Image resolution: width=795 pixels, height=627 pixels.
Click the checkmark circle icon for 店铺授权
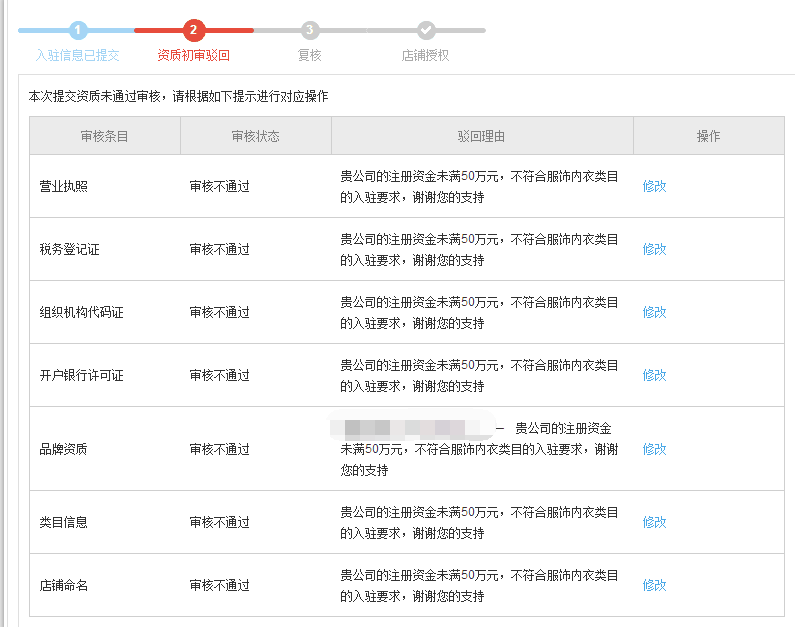[x=426, y=31]
